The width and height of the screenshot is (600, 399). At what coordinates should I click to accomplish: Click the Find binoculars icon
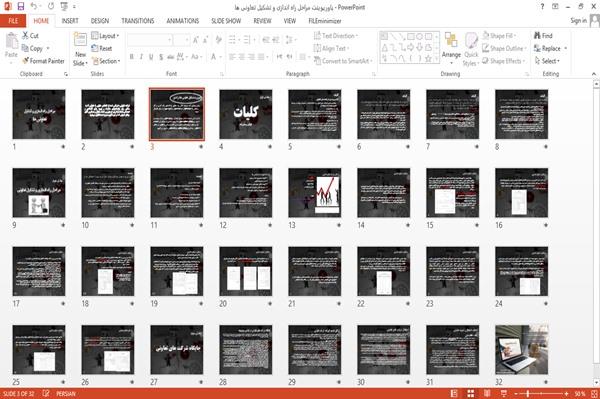537,36
